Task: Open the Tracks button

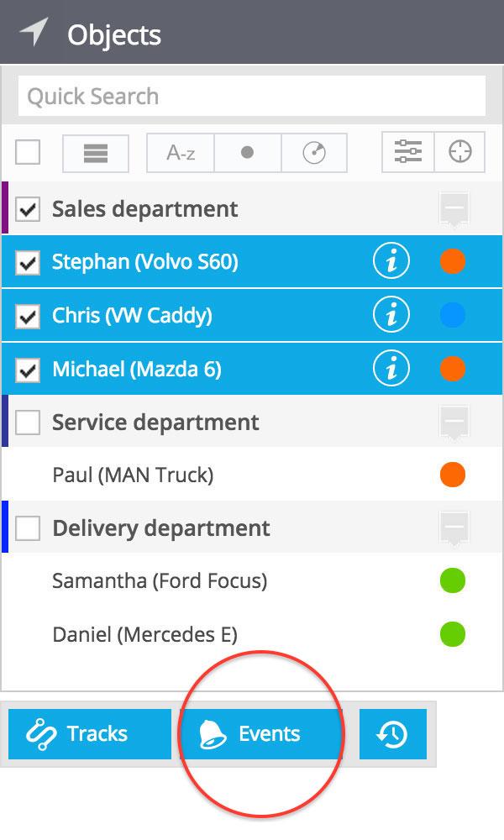Action: [x=89, y=734]
